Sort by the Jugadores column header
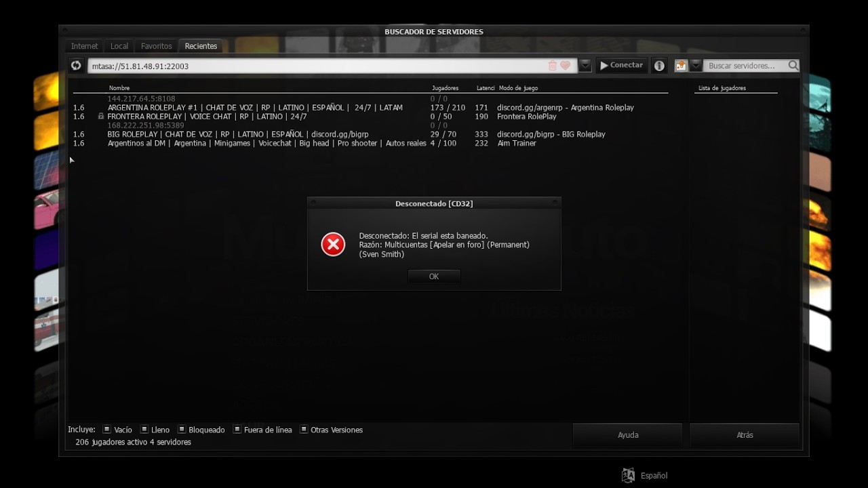Image resolution: width=868 pixels, height=488 pixels. pyautogui.click(x=445, y=88)
